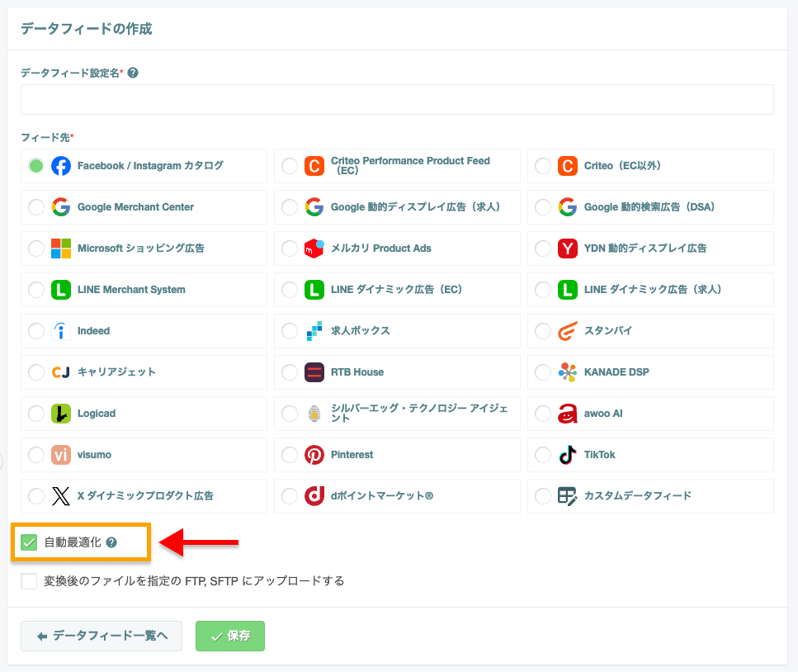
Task: Click the LINE Merchant System label
Action: point(131,290)
